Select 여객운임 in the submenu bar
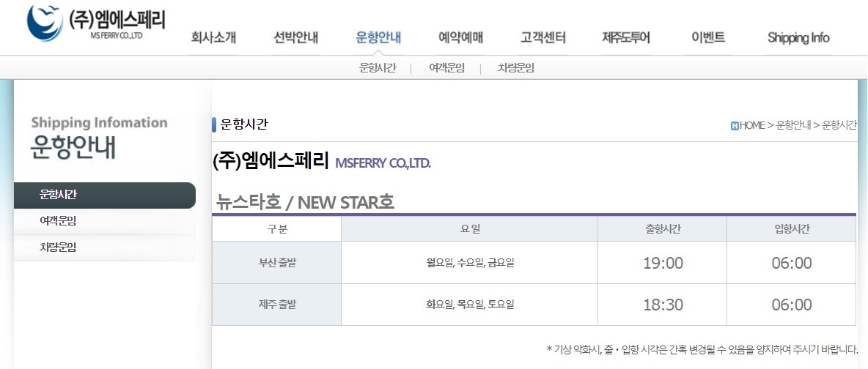 [446, 68]
